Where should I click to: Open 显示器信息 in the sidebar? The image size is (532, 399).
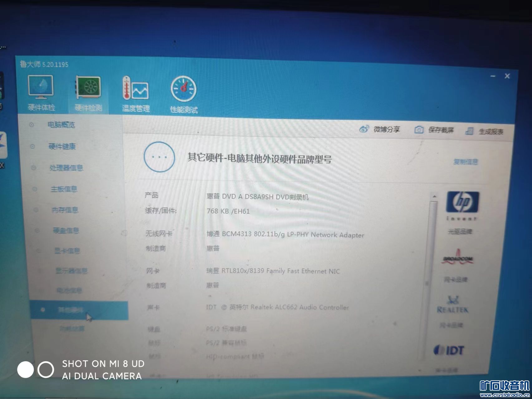pyautogui.click(x=71, y=271)
